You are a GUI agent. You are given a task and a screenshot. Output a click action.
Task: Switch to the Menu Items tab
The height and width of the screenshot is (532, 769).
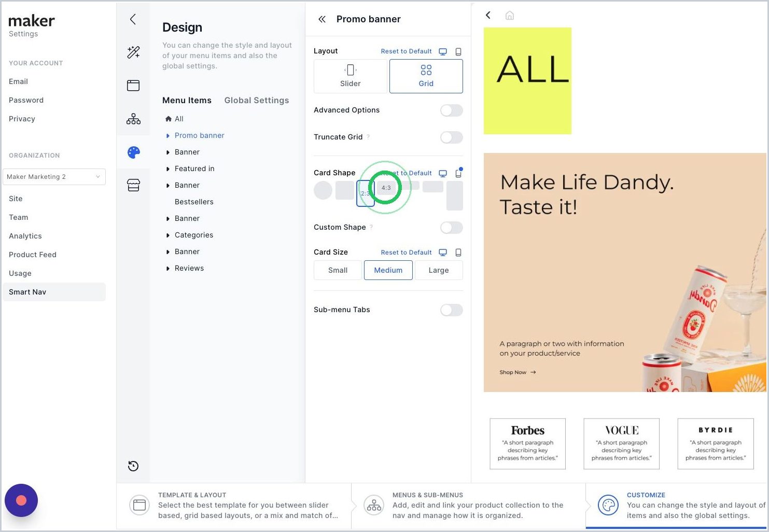pyautogui.click(x=187, y=100)
